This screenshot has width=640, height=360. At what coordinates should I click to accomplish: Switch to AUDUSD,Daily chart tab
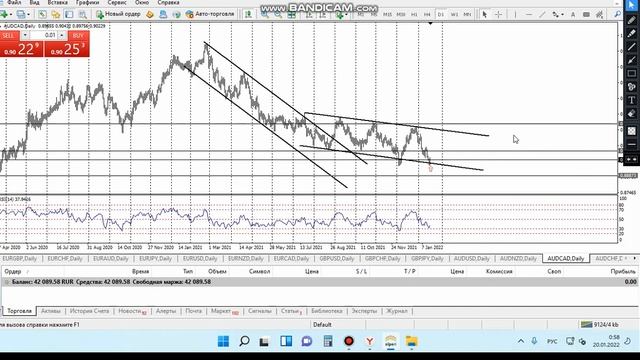pyautogui.click(x=471, y=259)
